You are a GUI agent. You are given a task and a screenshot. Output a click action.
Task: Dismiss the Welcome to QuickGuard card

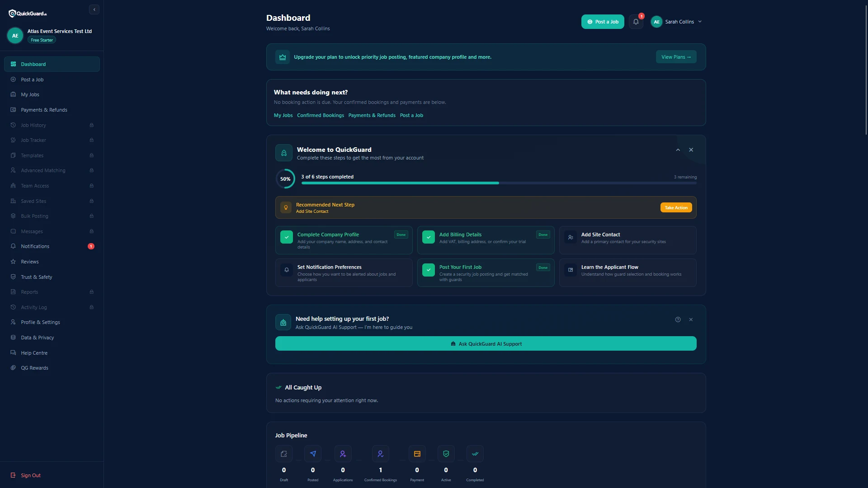click(x=691, y=150)
